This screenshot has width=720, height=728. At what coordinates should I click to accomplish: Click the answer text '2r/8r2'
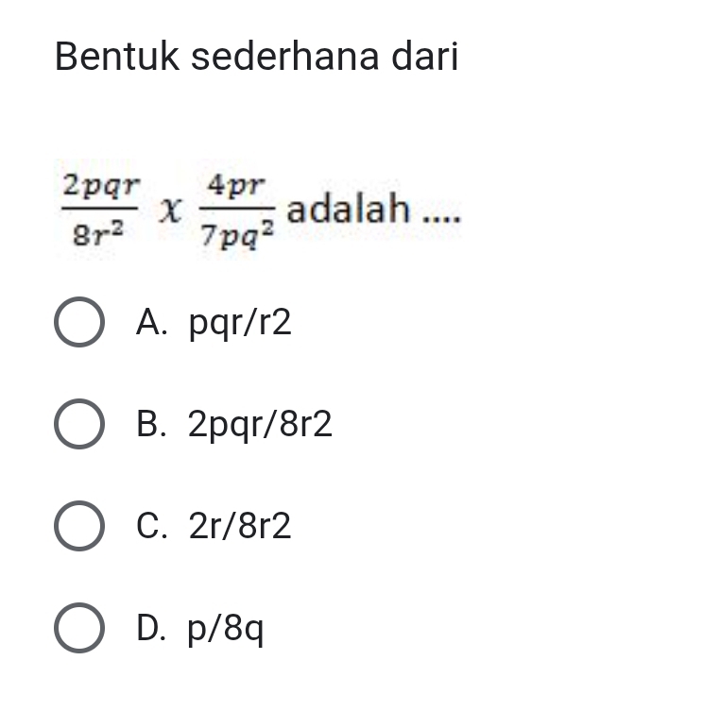point(240,526)
